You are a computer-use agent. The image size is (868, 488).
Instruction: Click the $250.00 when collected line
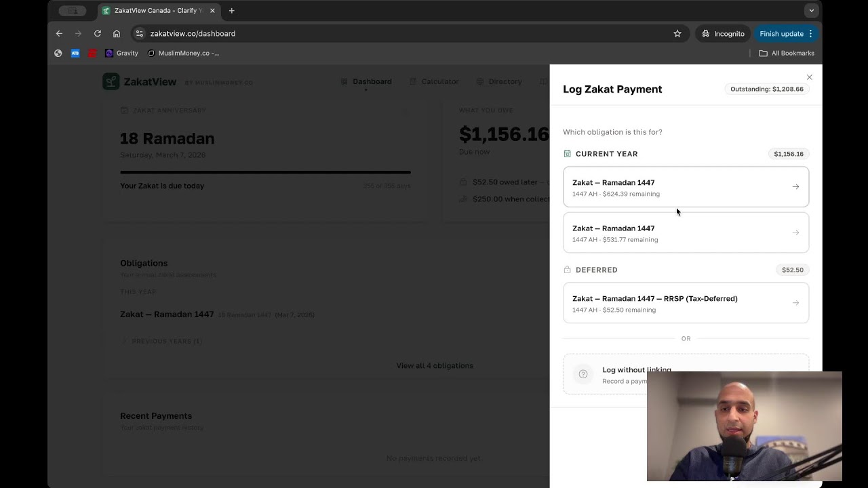coord(505,199)
